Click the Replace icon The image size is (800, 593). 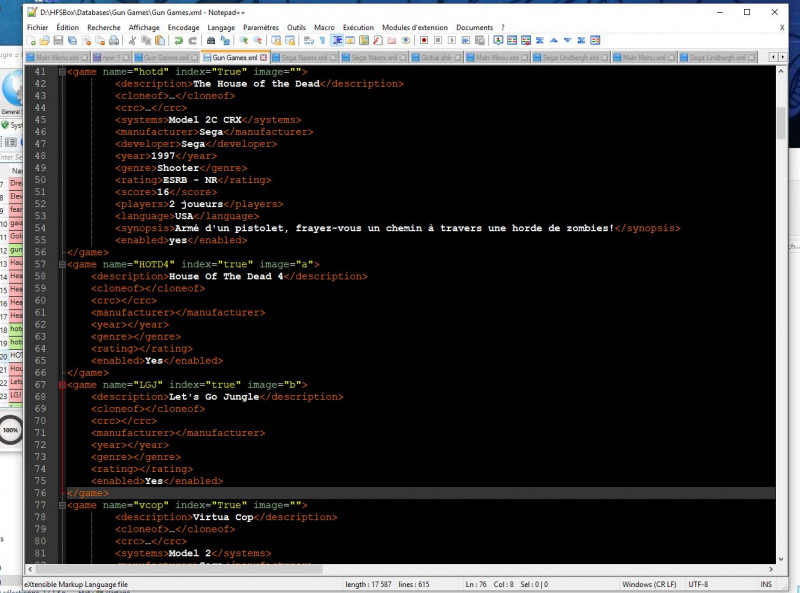click(224, 40)
